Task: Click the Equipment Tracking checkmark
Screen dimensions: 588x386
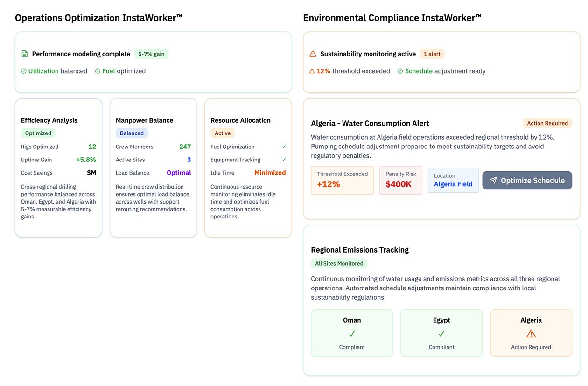Action: point(284,160)
